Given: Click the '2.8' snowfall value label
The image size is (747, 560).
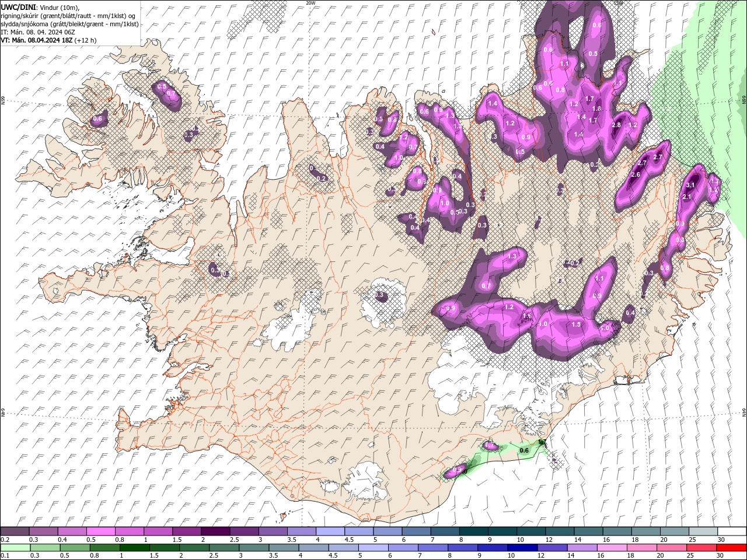Looking at the screenshot, I should [x=616, y=125].
